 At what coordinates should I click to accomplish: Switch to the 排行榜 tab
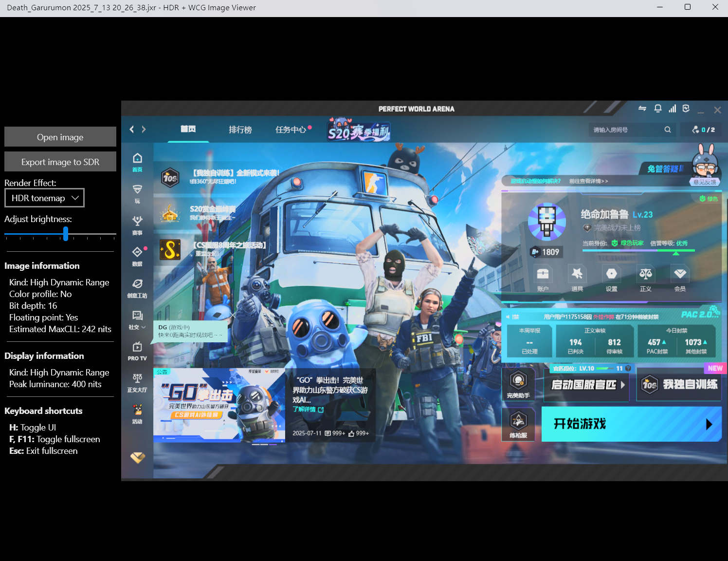(x=240, y=130)
